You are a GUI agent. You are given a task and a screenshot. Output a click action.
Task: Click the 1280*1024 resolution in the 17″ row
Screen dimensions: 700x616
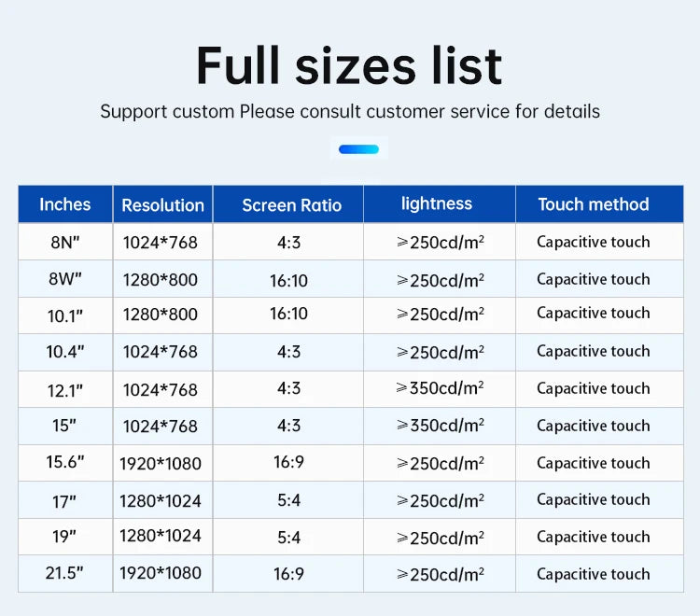coord(161,500)
